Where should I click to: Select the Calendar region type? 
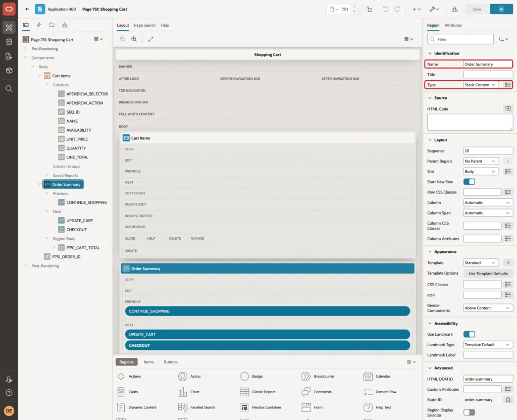click(x=378, y=376)
